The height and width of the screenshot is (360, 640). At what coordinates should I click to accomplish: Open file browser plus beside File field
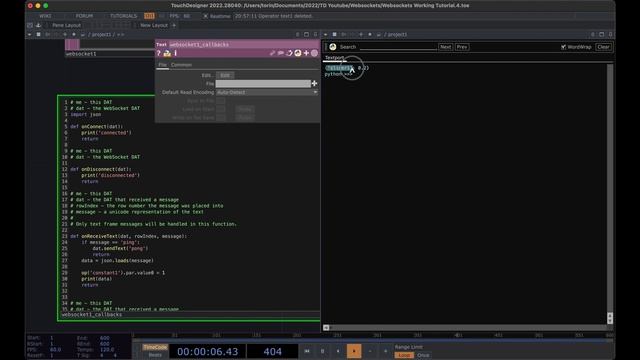point(314,83)
